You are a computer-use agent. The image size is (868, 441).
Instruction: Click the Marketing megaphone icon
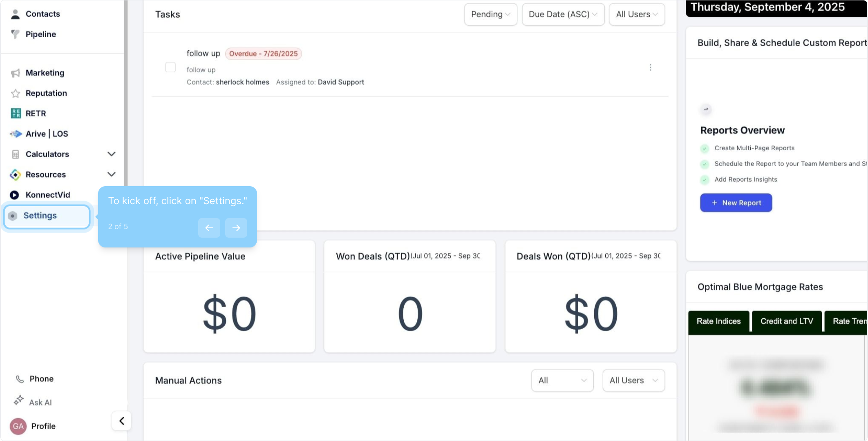tap(15, 73)
